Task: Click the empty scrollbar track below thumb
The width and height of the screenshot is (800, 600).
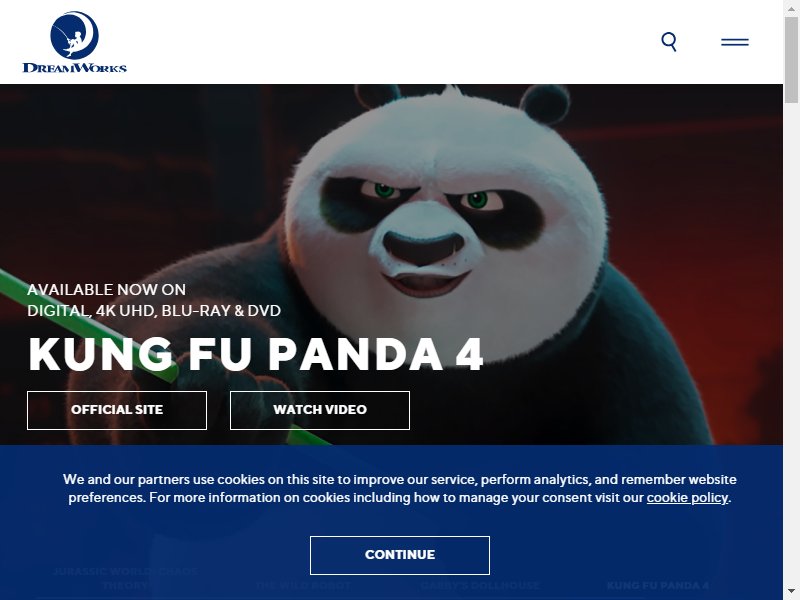Action: (x=791, y=347)
